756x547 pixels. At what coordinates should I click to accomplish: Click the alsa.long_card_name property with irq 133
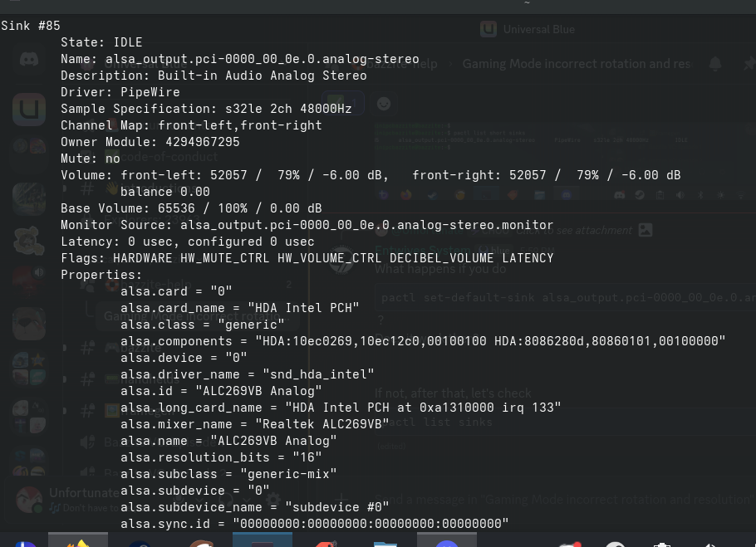pyautogui.click(x=341, y=408)
